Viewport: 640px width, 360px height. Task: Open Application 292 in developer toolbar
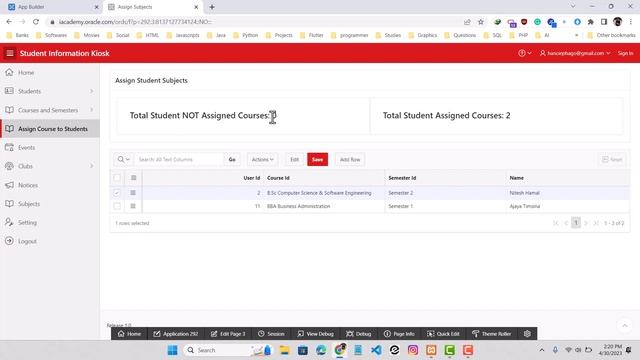coord(176,333)
